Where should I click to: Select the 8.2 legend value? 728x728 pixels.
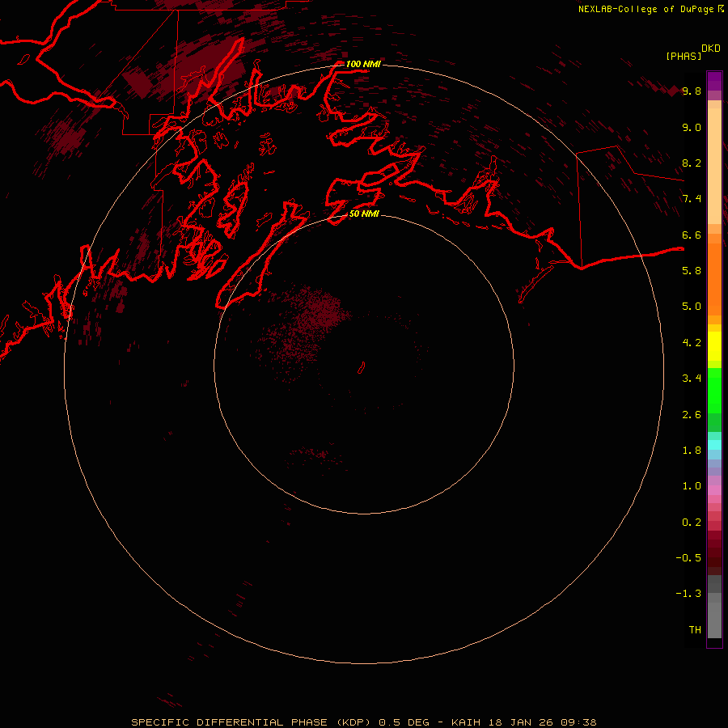[692, 163]
